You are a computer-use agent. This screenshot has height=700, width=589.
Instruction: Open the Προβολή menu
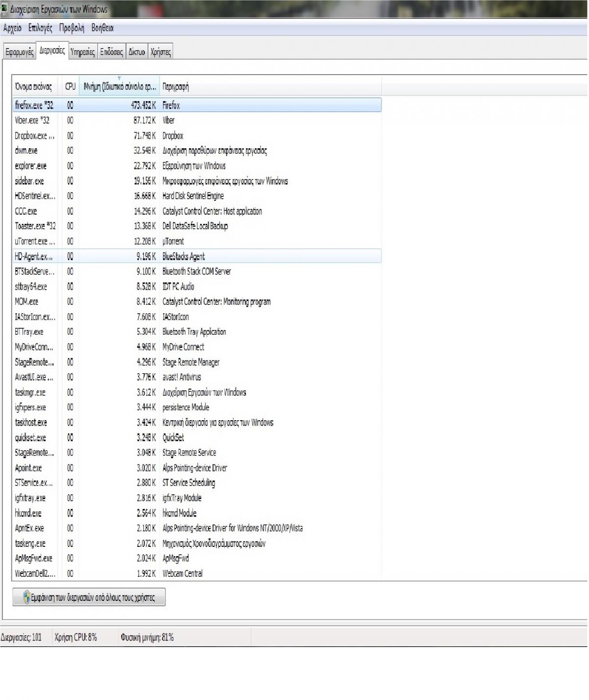tap(72, 28)
